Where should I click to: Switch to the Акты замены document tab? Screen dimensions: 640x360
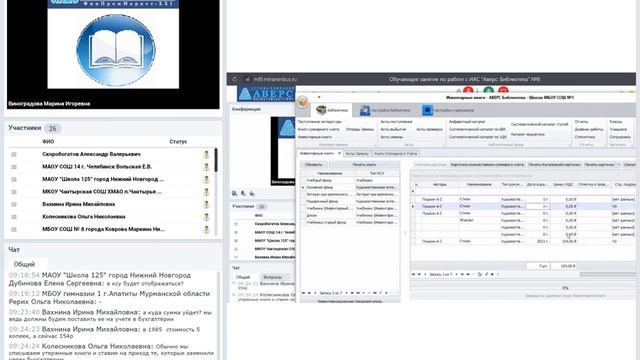357,154
